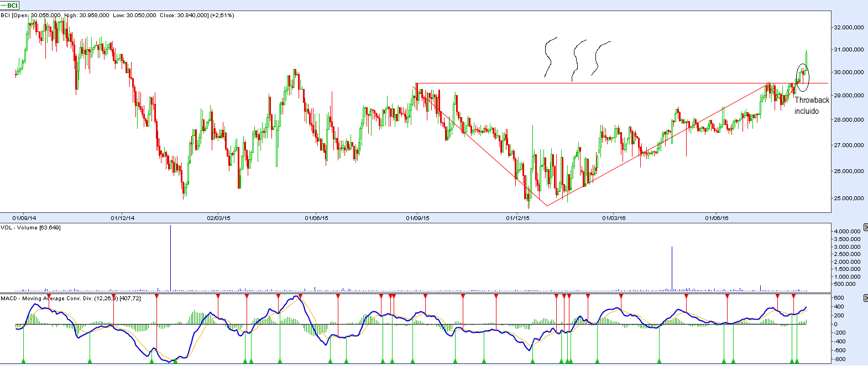
Task: Click the 01/03/16 date label on time axis
Action: pos(614,218)
